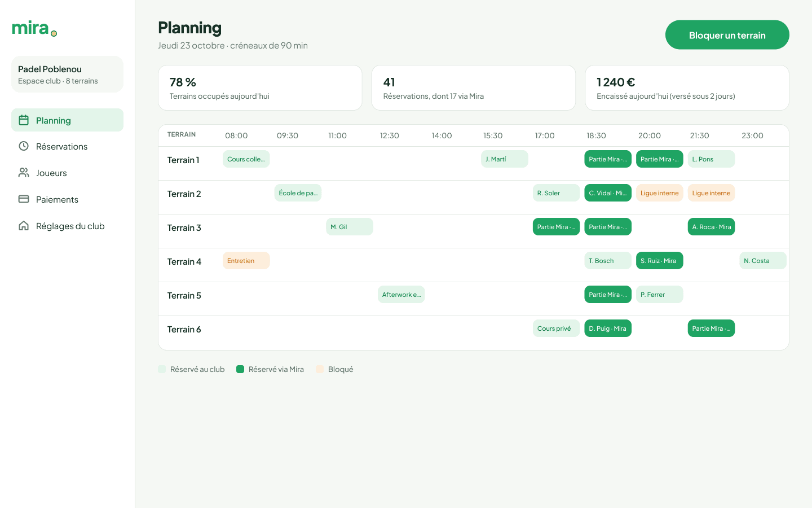Open C. Vidal Mira booking

(608, 193)
